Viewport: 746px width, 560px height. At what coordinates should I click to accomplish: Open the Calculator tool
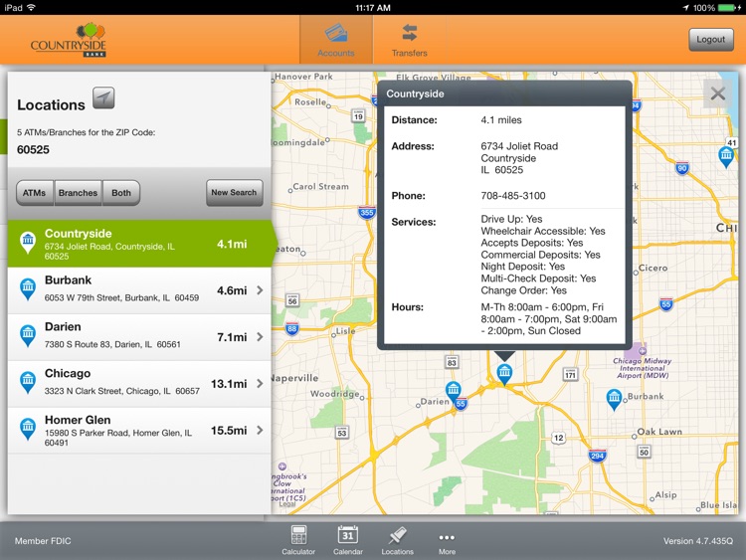click(298, 540)
